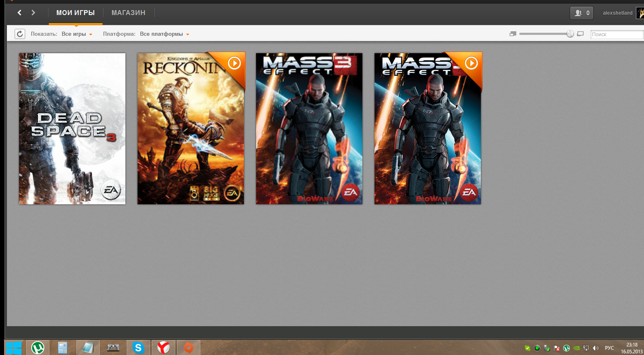The image size is (644, 355).
Task: Select the first Mass Effect 3 cover
Action: pyautogui.click(x=309, y=129)
